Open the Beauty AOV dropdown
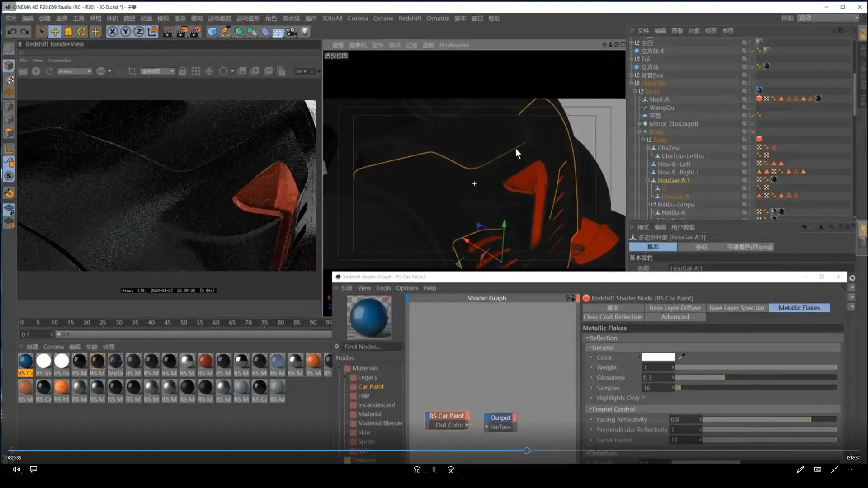Viewport: 868px width, 488px height. (x=75, y=71)
